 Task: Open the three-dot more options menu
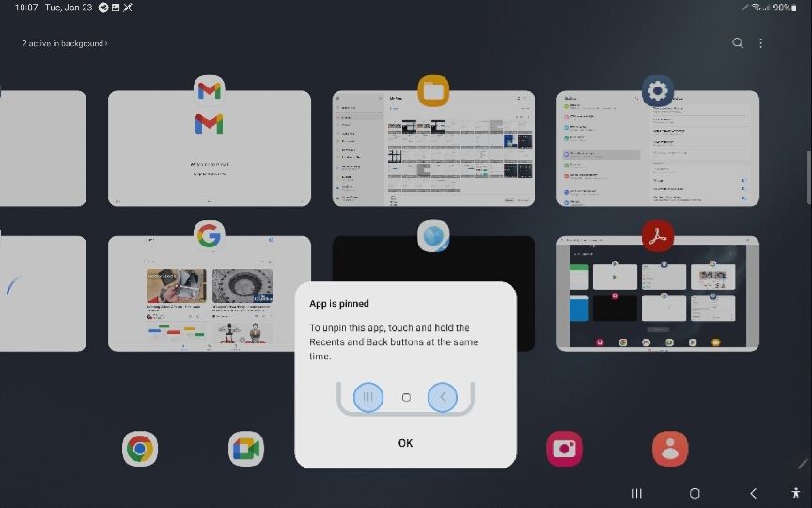pyautogui.click(x=760, y=43)
